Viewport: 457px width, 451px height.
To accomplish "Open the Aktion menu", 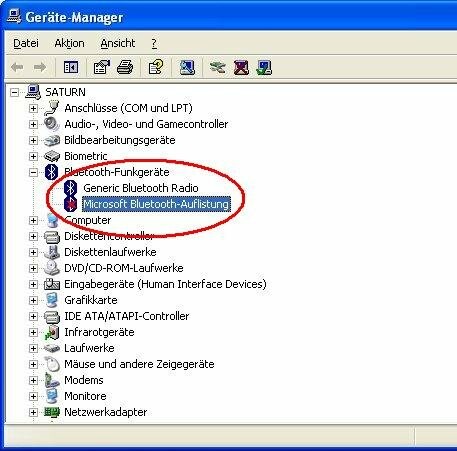I will (69, 43).
